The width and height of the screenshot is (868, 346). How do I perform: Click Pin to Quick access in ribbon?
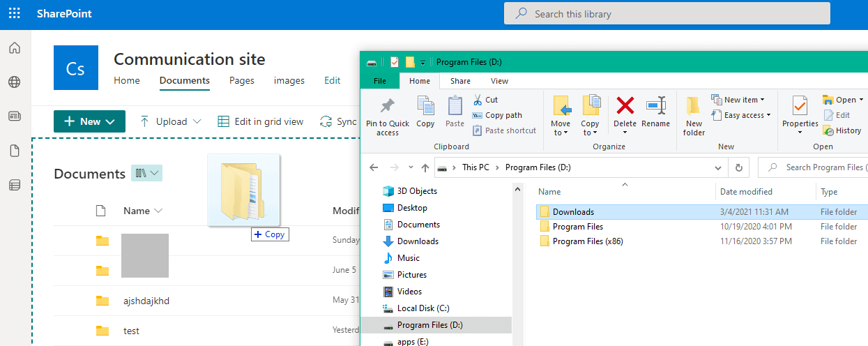click(x=388, y=117)
